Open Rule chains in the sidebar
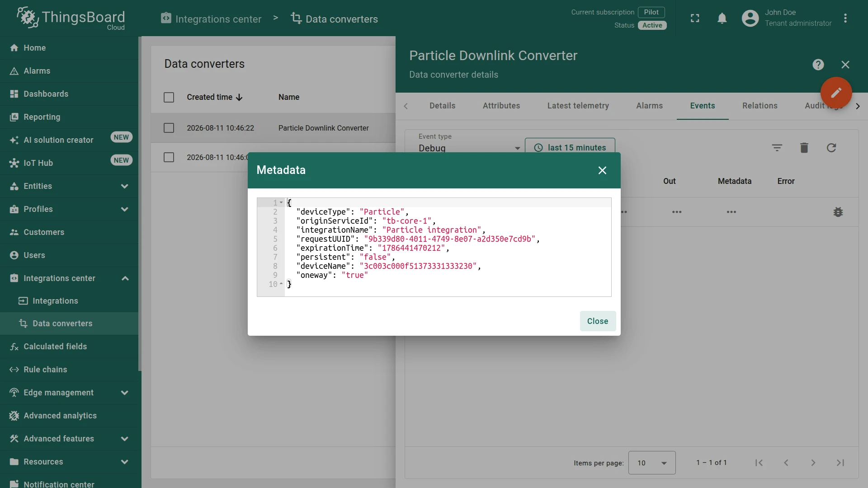This screenshot has width=868, height=488. pos(69,370)
